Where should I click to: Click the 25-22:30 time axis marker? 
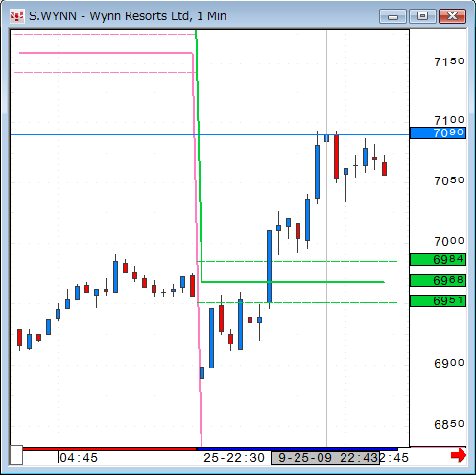[234, 458]
